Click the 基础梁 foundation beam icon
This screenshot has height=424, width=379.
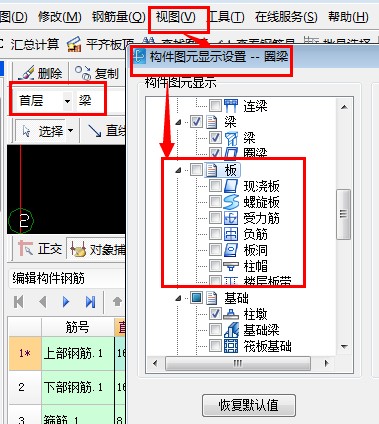pyautogui.click(x=231, y=329)
